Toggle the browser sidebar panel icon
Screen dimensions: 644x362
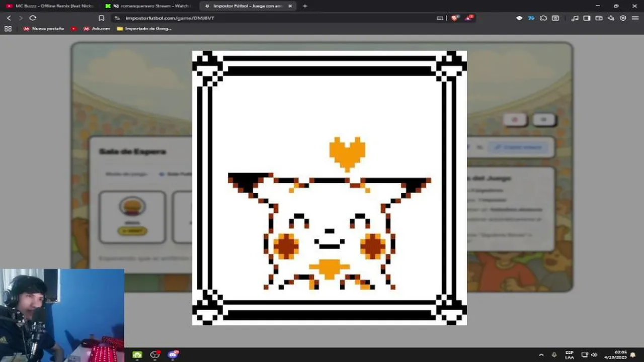point(587,18)
